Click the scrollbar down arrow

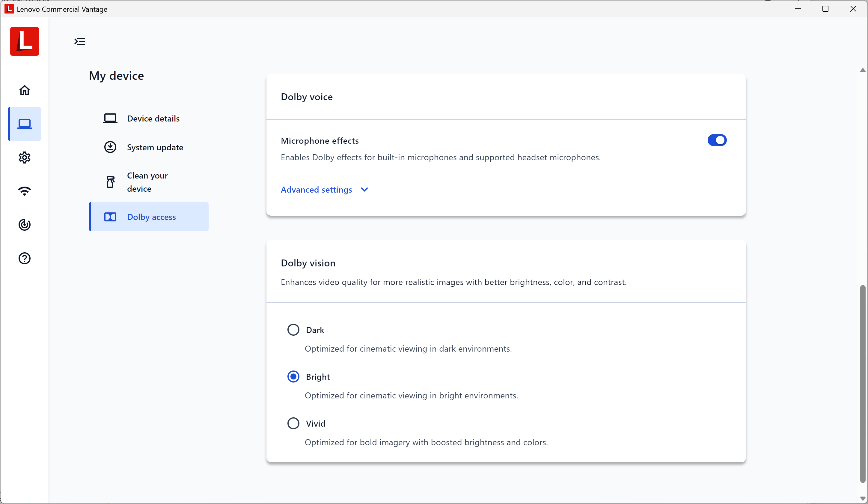pos(863,499)
